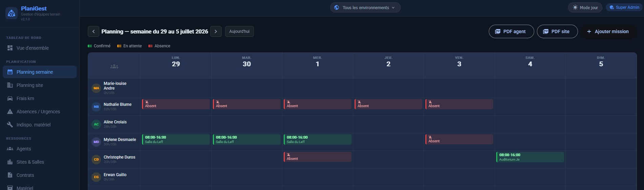Click the Confirmé green legend swatch
This screenshot has height=190, width=644.
pos(90,46)
